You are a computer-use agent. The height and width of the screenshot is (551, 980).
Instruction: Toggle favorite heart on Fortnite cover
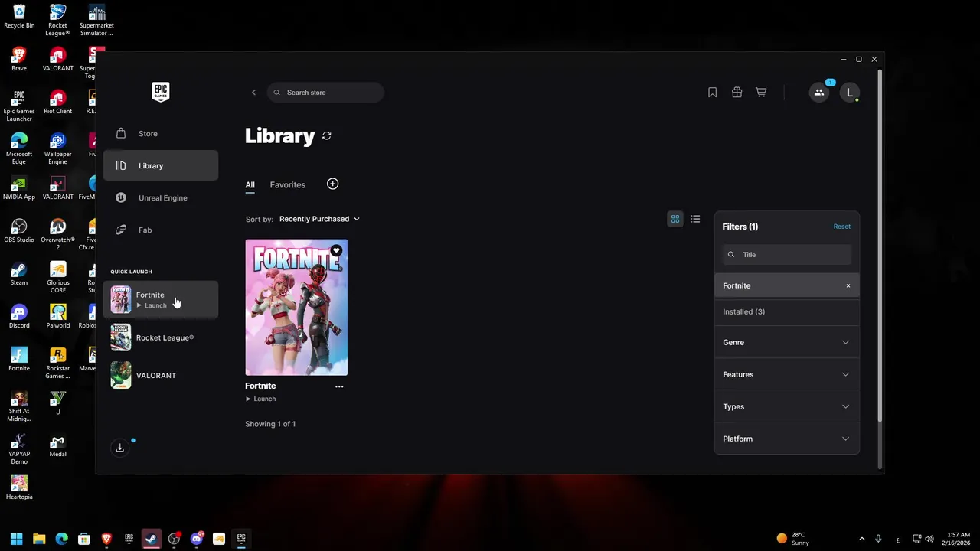point(336,251)
